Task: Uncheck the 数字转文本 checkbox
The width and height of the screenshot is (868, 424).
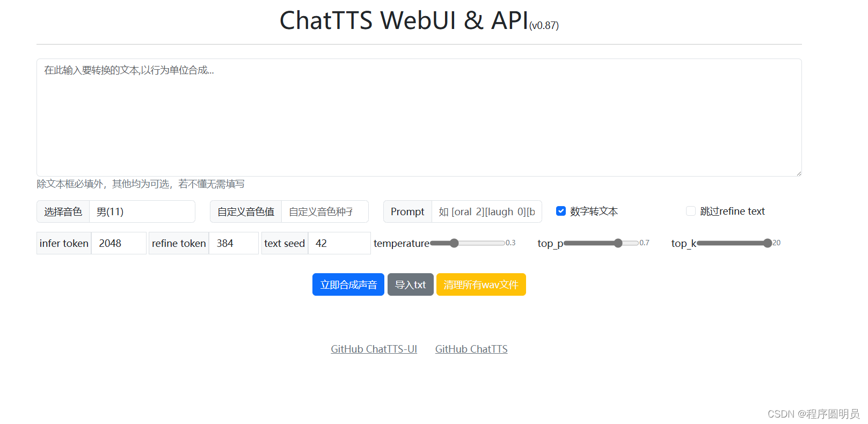Action: click(x=561, y=211)
